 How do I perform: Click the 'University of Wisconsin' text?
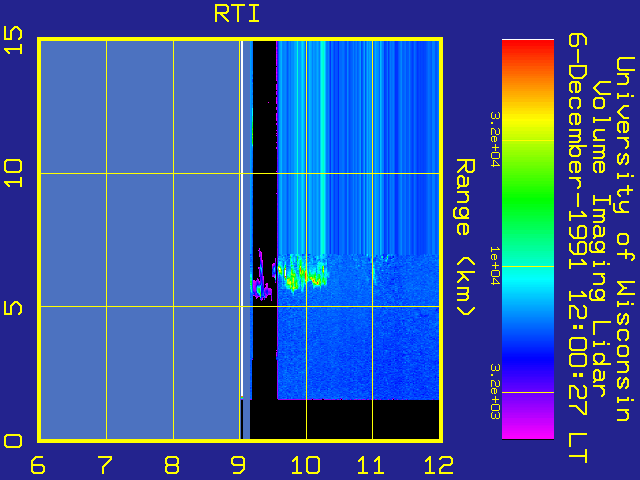625,239
